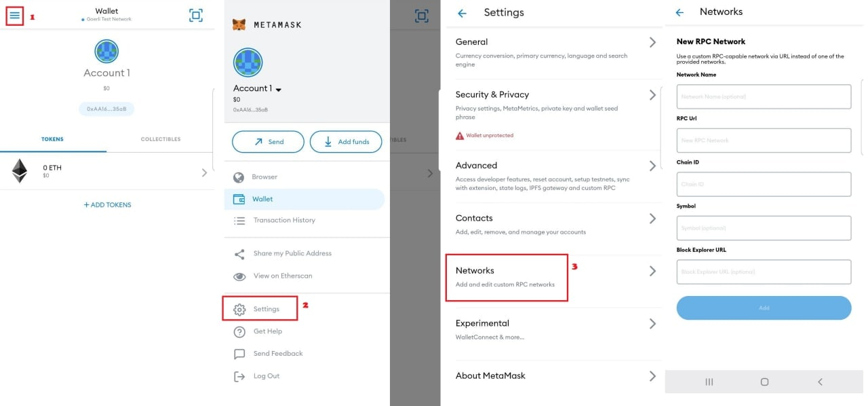Tap the QR scan icon in the Wallet header
Image resolution: width=868 pixels, height=406 pixels.
pos(196,16)
